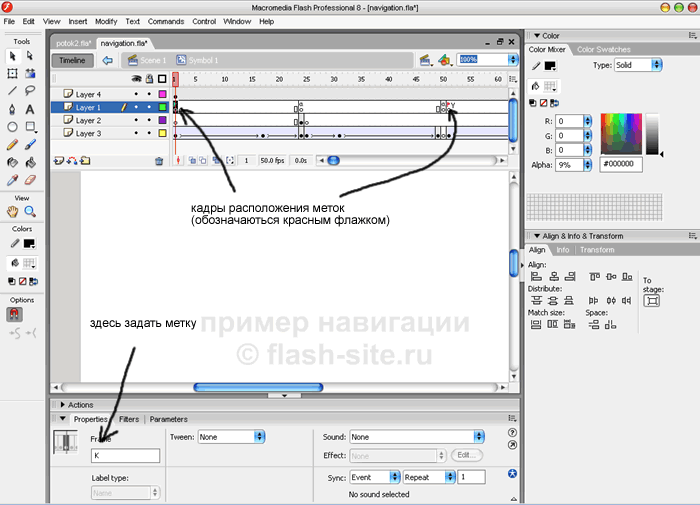Activate the Zoom magnifier tool
The height and width of the screenshot is (505, 700).
pos(30,212)
